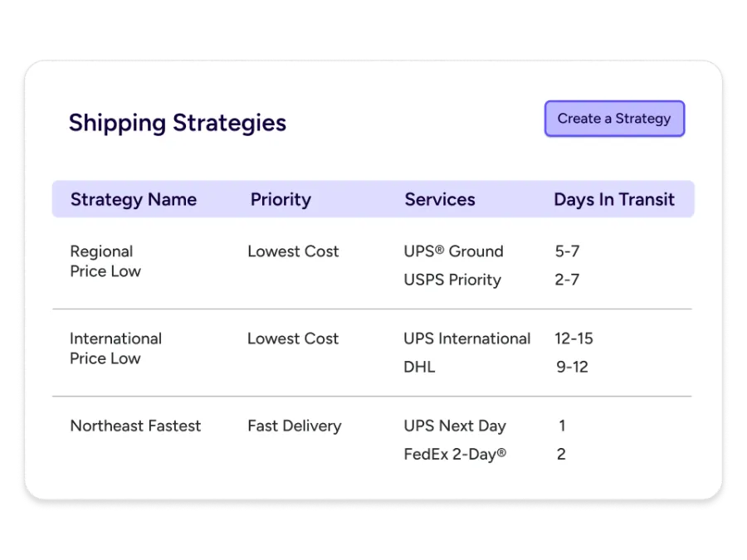Image resolution: width=747 pixels, height=560 pixels.
Task: Click the Priority column header
Action: tap(281, 199)
